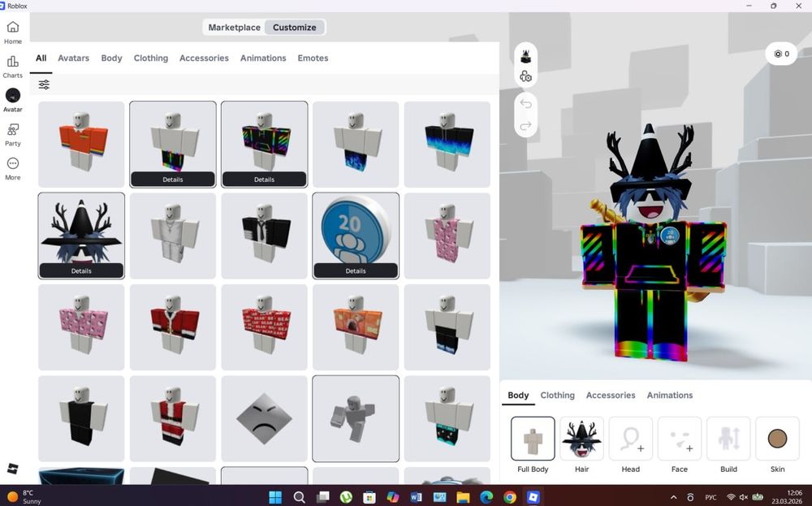Open Details for the rainbow hoodie item

[264, 179]
